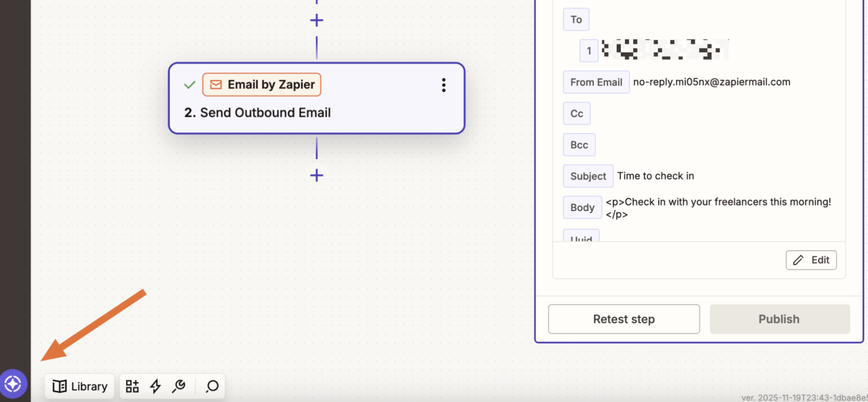The width and height of the screenshot is (868, 402).
Task: Click the Edit pencil icon
Action: (811, 260)
